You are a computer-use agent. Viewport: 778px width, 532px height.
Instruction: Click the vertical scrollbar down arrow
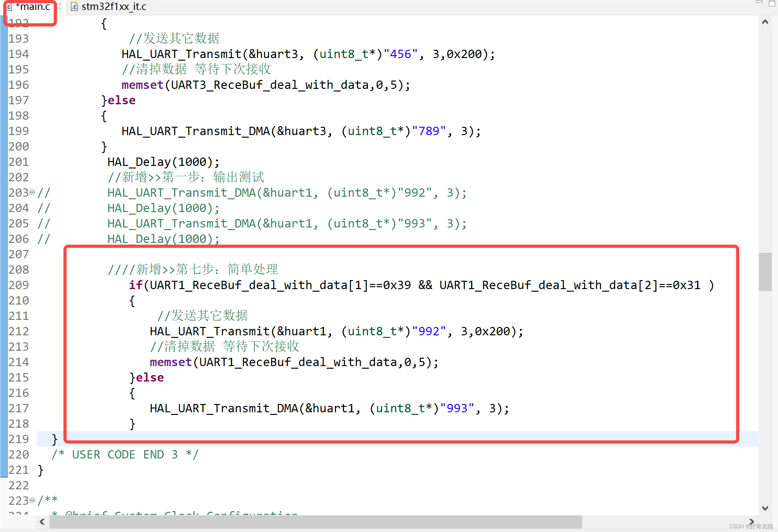coord(765,508)
